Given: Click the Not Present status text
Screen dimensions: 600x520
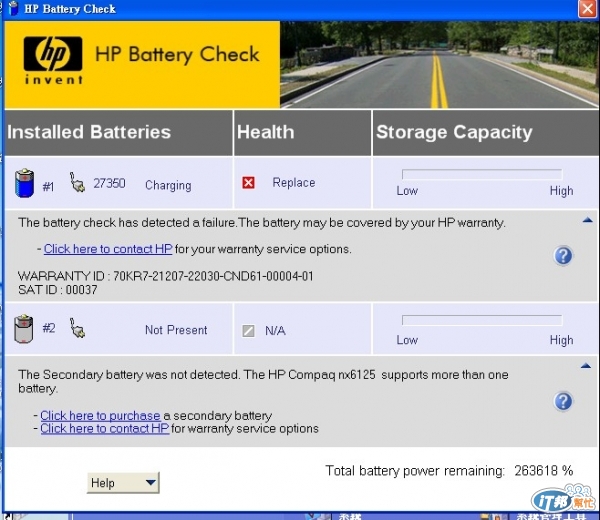Looking at the screenshot, I should pos(176,330).
